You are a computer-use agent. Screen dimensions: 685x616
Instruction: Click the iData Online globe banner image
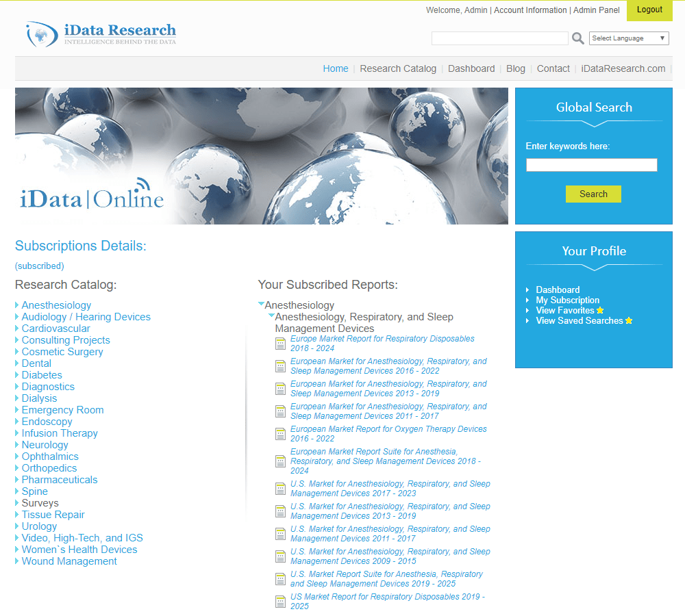(x=262, y=156)
